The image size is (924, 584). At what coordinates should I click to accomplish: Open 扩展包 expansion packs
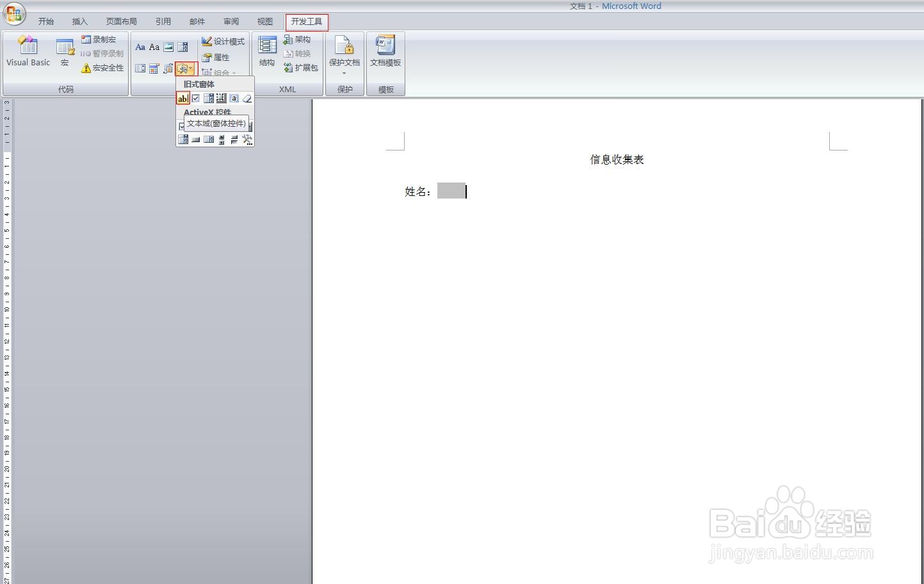point(301,68)
